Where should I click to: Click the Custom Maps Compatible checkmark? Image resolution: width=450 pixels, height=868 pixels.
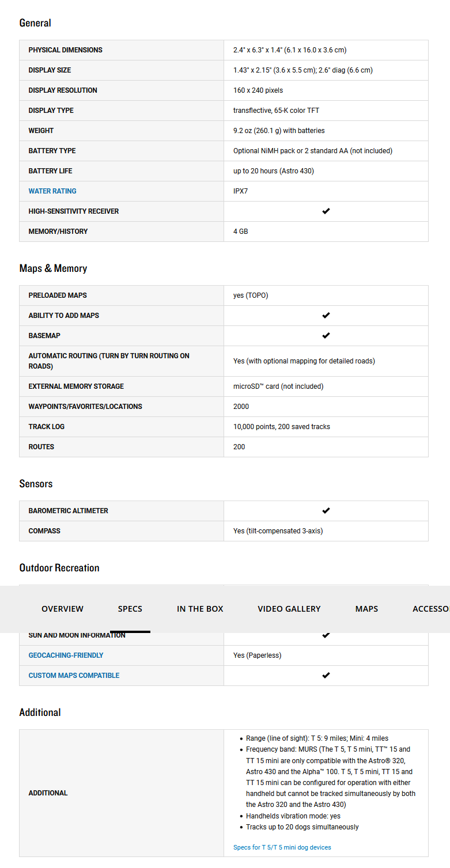[x=326, y=676]
